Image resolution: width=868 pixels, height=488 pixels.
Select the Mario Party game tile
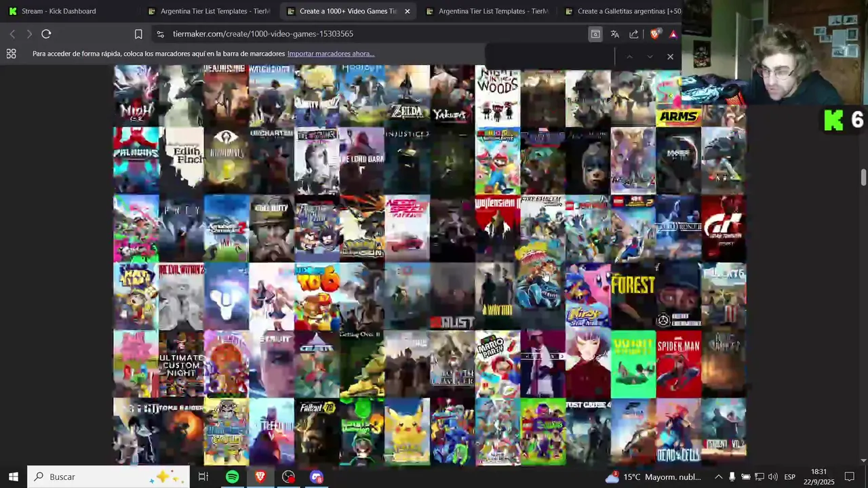(x=498, y=364)
